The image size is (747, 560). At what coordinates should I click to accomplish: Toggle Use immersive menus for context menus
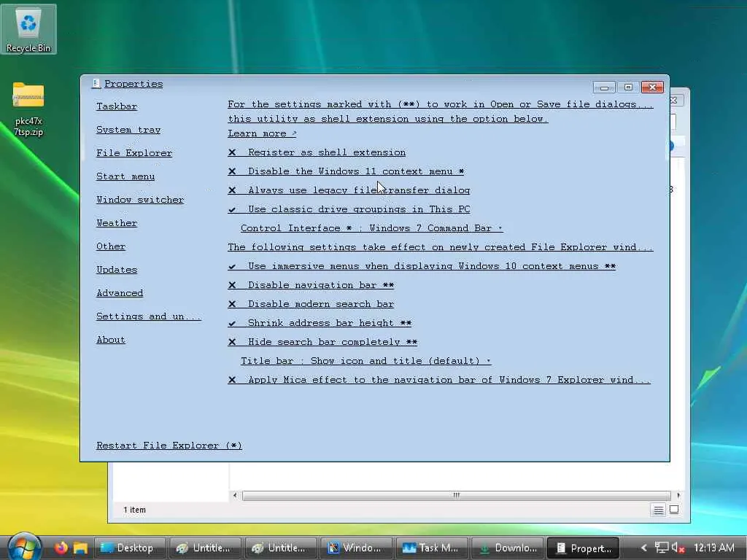point(422,265)
